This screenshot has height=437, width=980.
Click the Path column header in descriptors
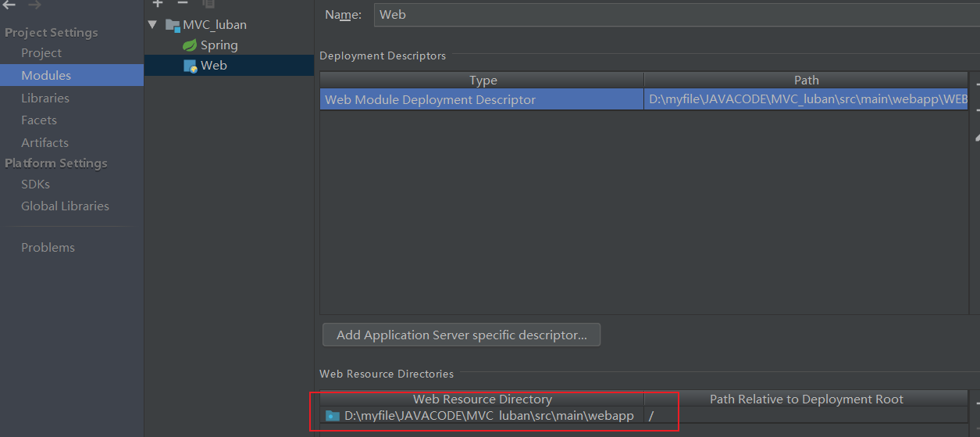click(x=806, y=81)
